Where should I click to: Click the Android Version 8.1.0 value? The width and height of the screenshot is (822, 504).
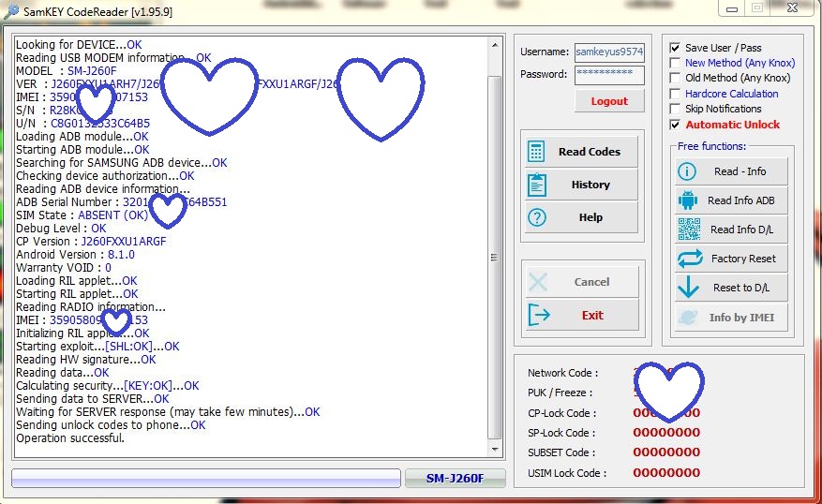[x=121, y=255]
